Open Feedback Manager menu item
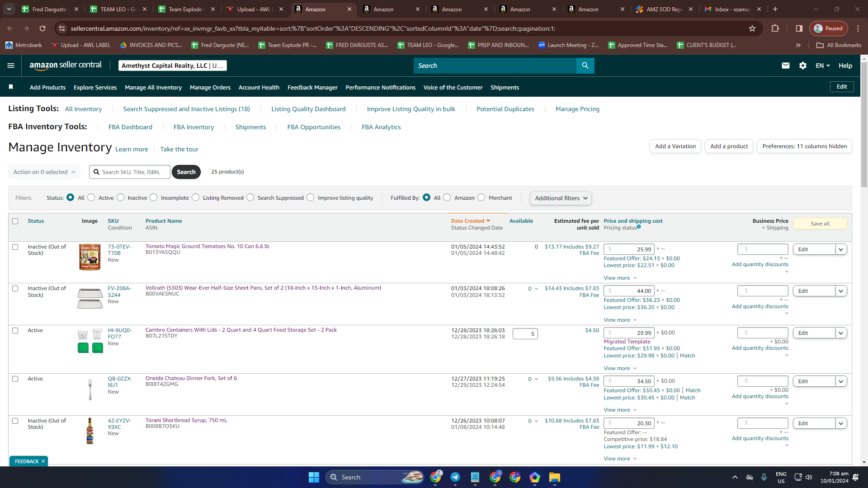The height and width of the screenshot is (488, 868). (x=312, y=87)
